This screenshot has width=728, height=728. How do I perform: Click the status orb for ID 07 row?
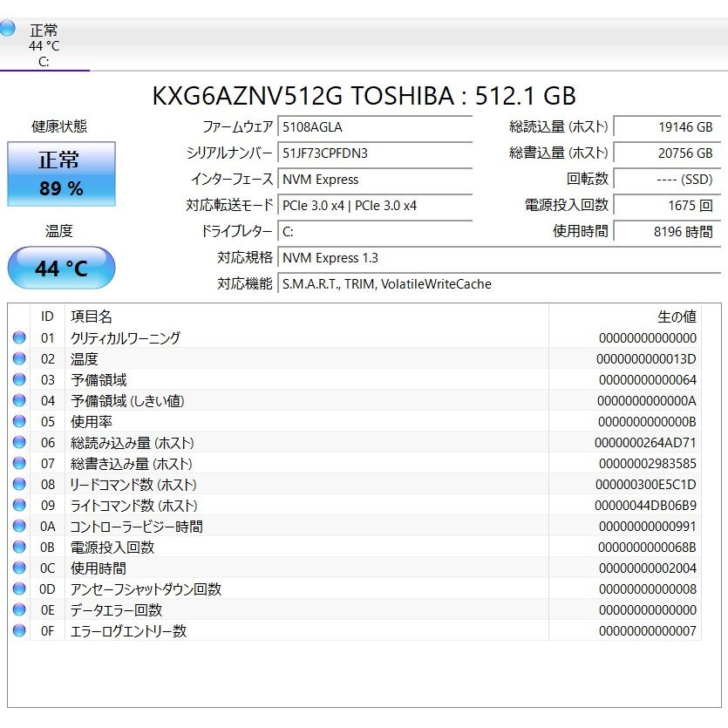pos(19,463)
